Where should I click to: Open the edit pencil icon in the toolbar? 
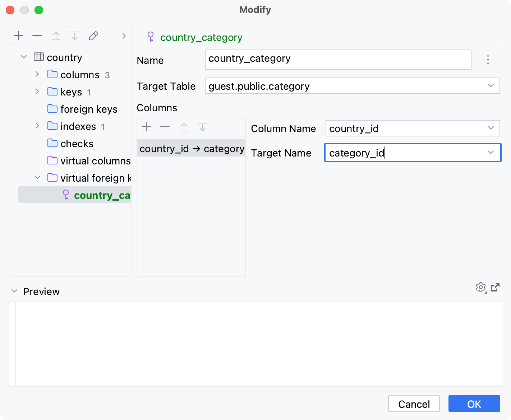(93, 36)
